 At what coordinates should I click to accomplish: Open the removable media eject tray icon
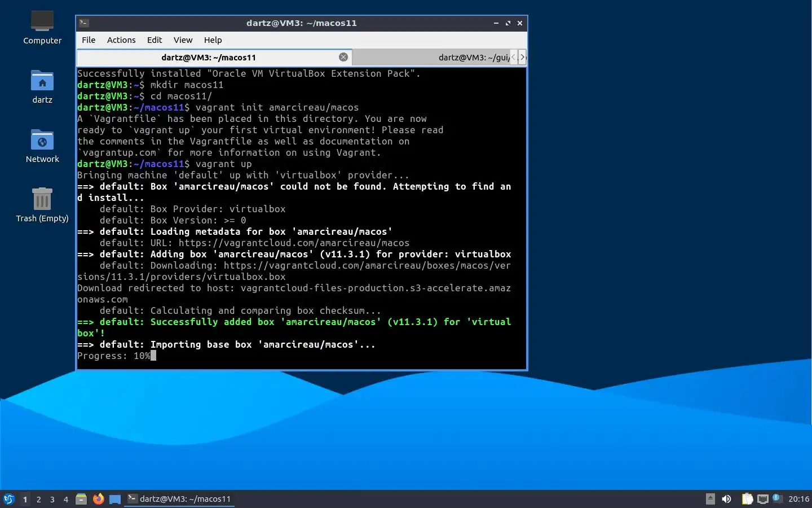710,499
